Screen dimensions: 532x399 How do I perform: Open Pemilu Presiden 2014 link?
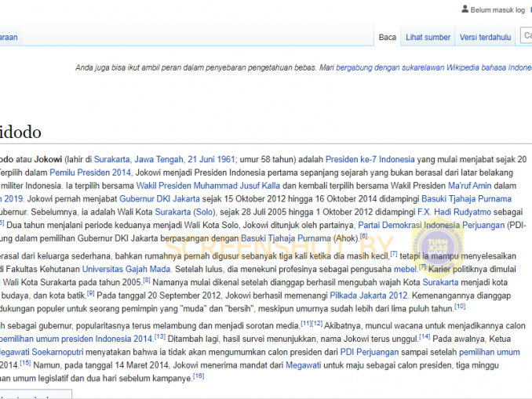coord(90,172)
